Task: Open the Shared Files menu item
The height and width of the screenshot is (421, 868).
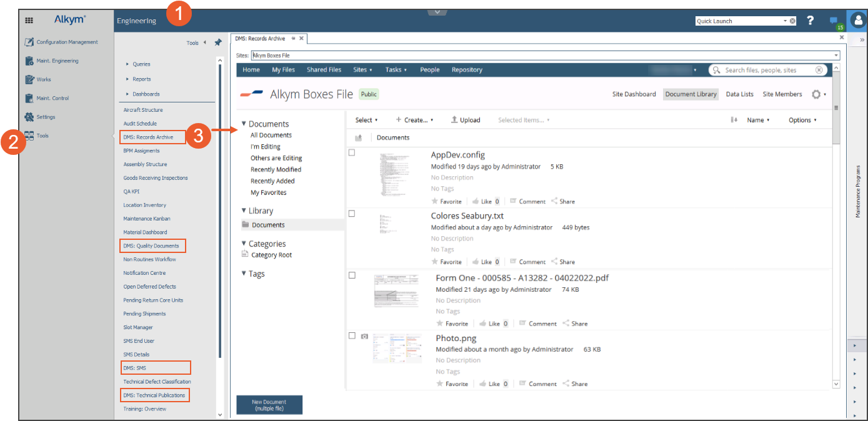Action: click(x=324, y=70)
